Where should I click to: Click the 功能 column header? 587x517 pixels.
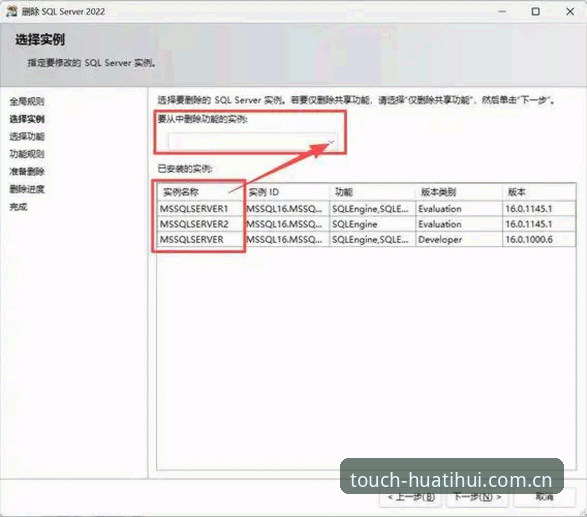[372, 192]
